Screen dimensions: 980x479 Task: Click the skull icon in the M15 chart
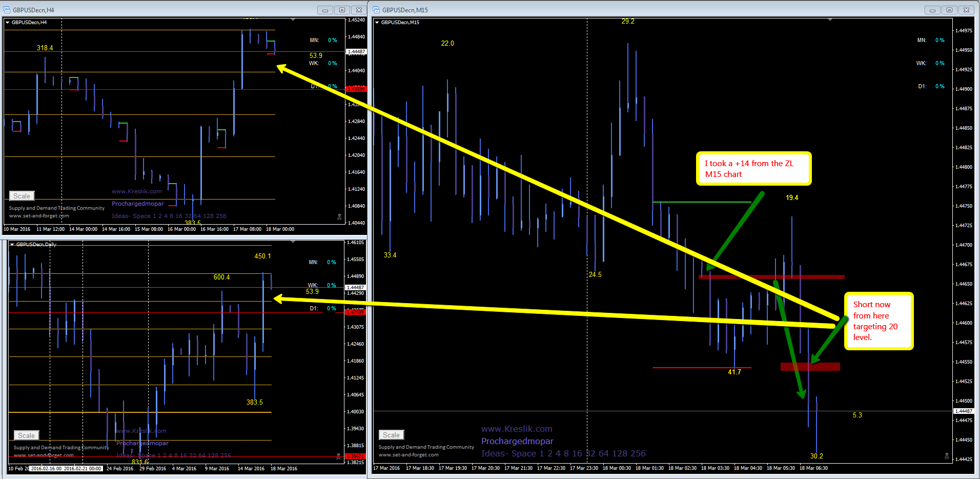(x=947, y=456)
